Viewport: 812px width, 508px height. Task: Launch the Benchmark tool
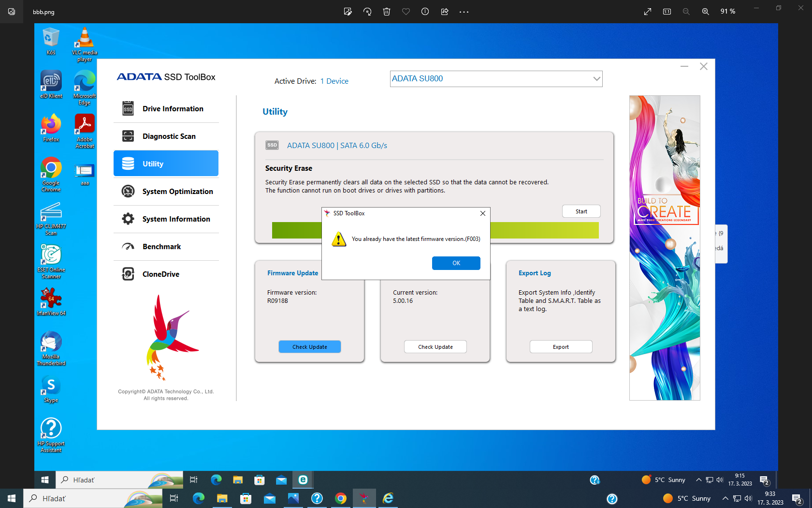click(161, 246)
